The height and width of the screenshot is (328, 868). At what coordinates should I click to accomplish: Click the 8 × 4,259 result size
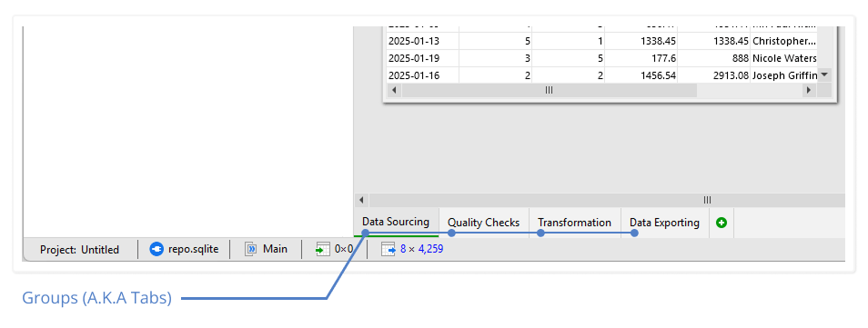point(421,250)
